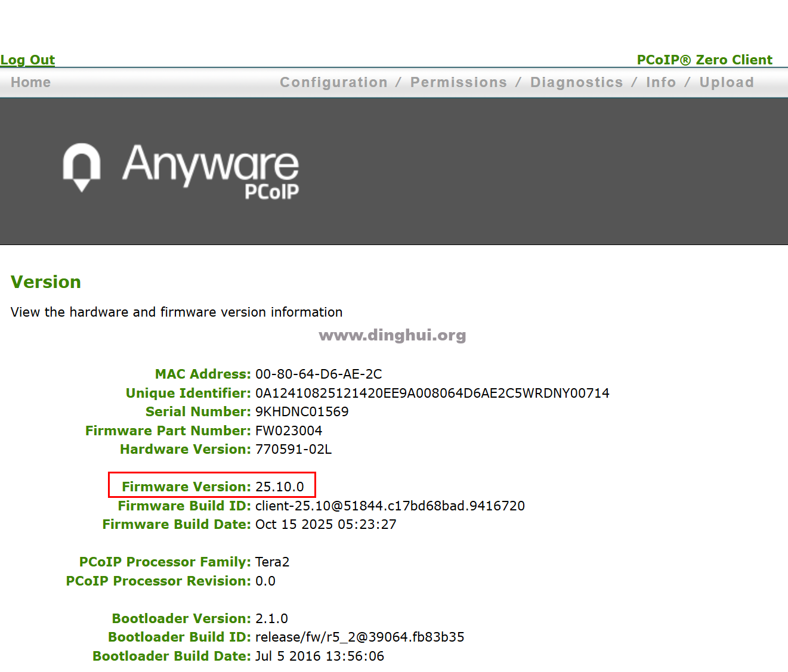
Task: Open the Diagnostics menu
Action: (576, 82)
